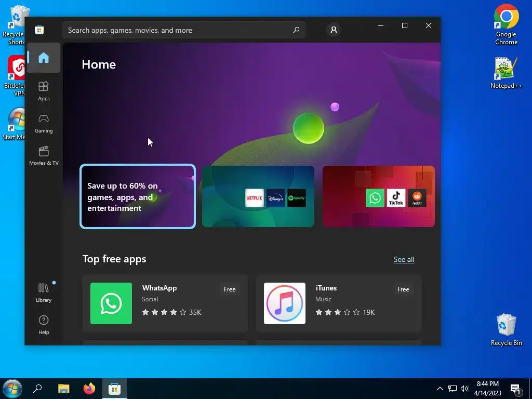This screenshot has height=399, width=532.
Task: Select the Recycle Bin icon at bottom right
Action: [506, 330]
